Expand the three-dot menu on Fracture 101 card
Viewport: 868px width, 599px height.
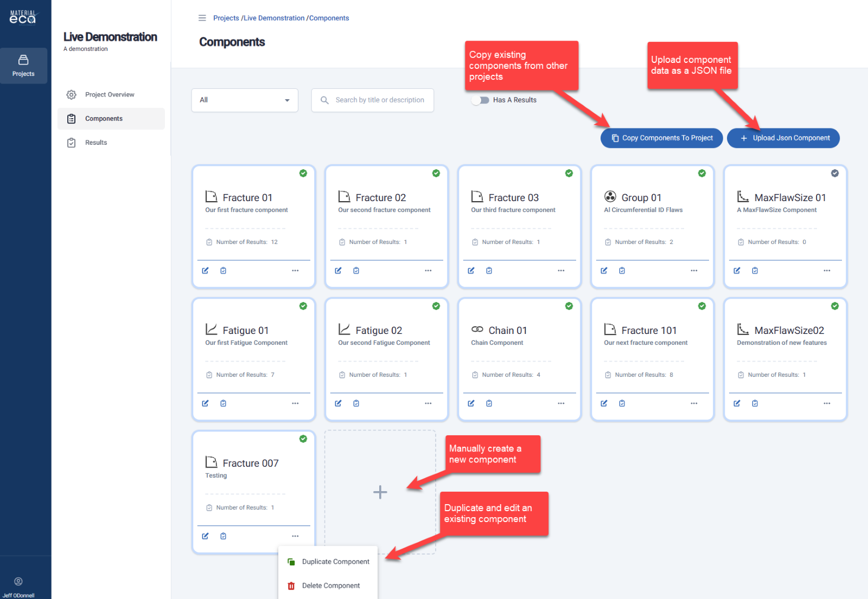pos(694,403)
